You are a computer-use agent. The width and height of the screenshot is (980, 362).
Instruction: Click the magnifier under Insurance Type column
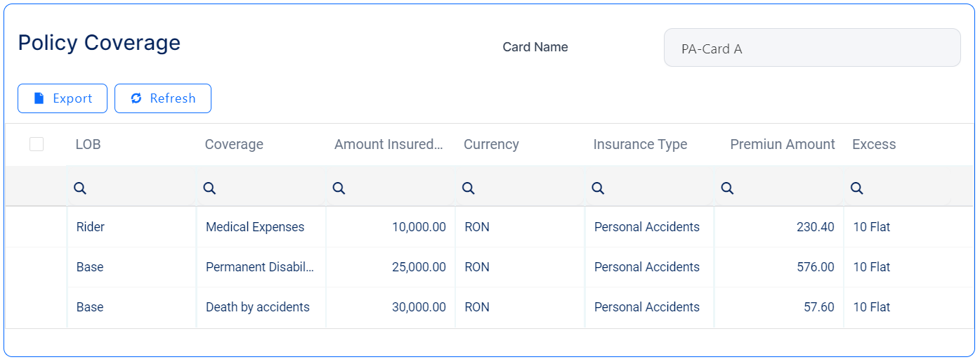tap(598, 188)
